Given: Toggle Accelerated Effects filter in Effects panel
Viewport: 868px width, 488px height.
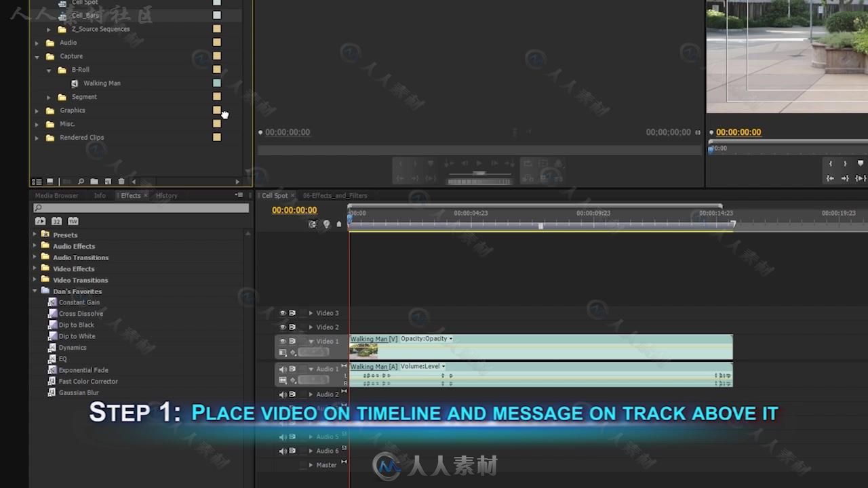Looking at the screenshot, I should point(40,221).
